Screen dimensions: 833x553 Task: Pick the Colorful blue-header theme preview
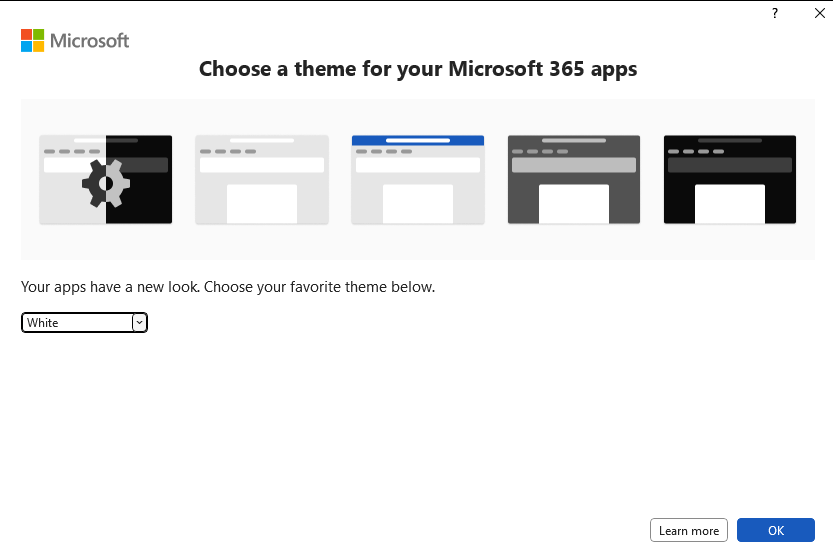pyautogui.click(x=418, y=180)
